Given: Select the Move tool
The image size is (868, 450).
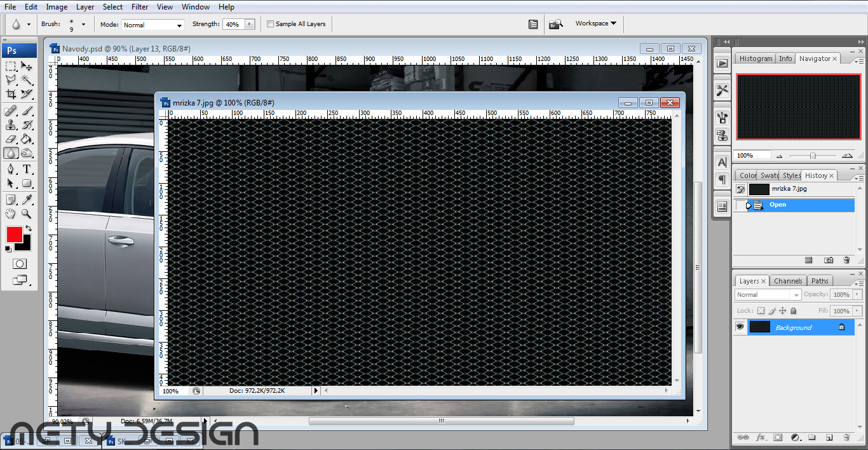Looking at the screenshot, I should coord(27,66).
